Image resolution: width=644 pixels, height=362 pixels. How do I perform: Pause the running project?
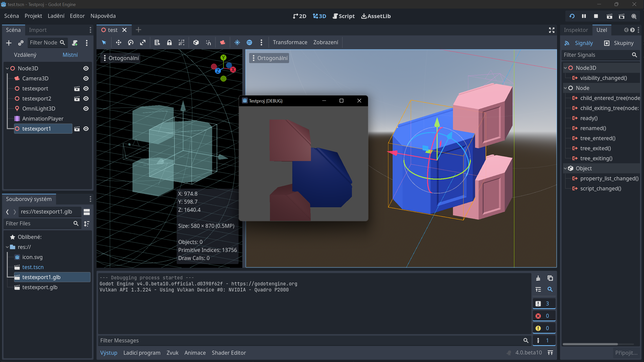coord(584,16)
